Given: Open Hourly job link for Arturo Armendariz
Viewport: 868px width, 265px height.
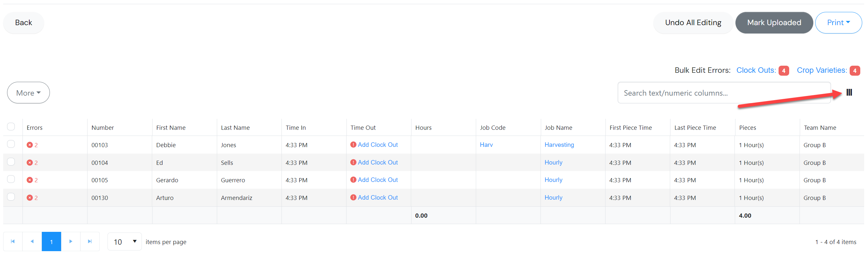Looking at the screenshot, I should [553, 197].
